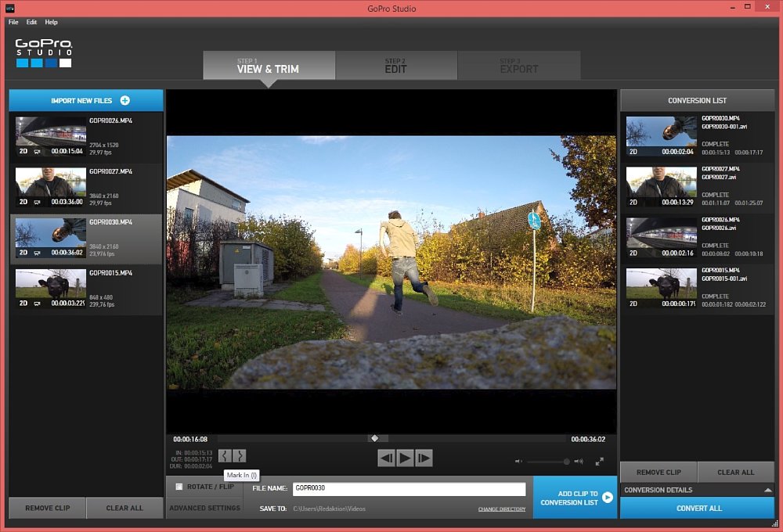Image resolution: width=783 pixels, height=532 pixels.
Task: Click the Mark In point button
Action: tap(225, 455)
